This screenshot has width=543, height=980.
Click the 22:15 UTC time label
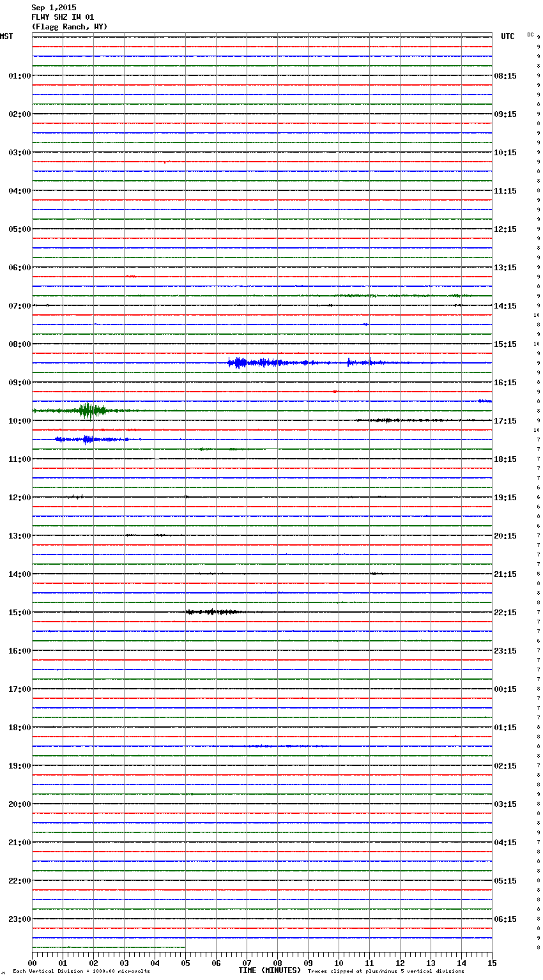coord(505,613)
